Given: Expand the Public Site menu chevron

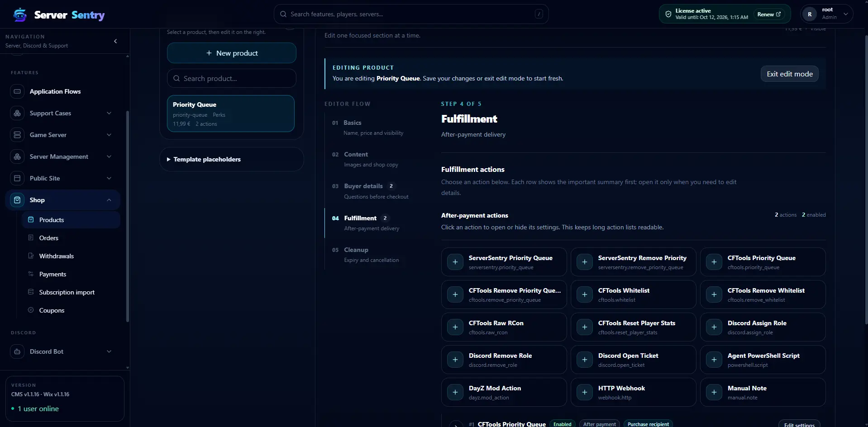Looking at the screenshot, I should point(109,178).
